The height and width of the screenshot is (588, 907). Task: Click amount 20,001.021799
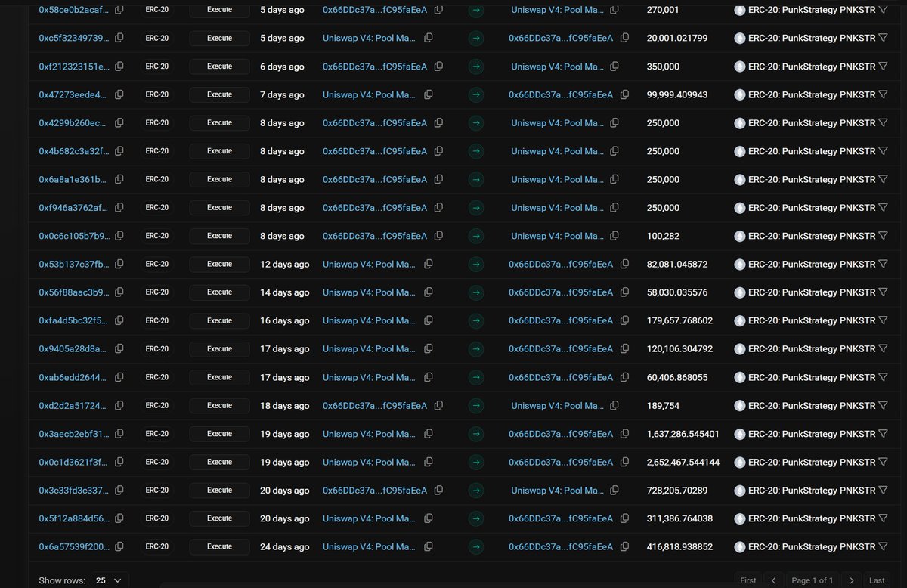coord(677,38)
